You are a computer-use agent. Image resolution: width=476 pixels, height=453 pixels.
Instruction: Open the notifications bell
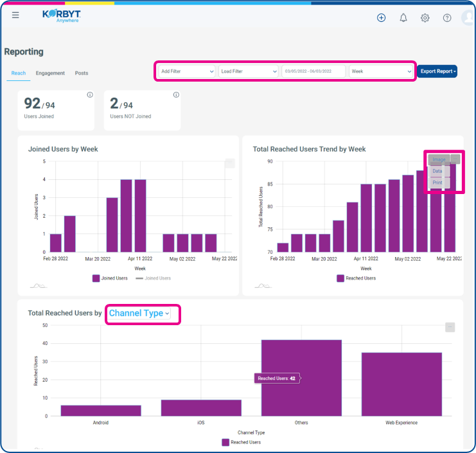pyautogui.click(x=403, y=18)
